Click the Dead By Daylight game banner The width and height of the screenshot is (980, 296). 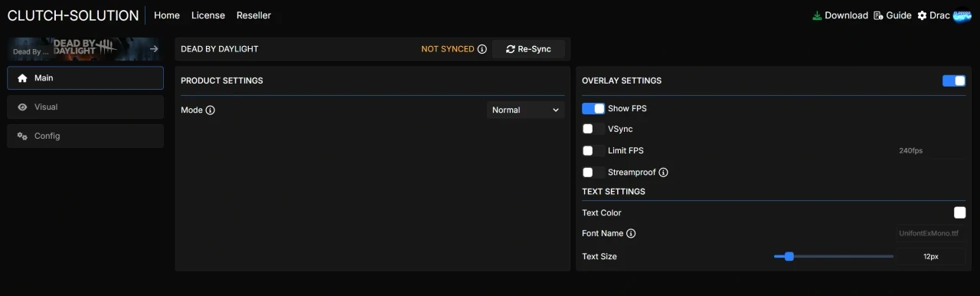[x=85, y=49]
